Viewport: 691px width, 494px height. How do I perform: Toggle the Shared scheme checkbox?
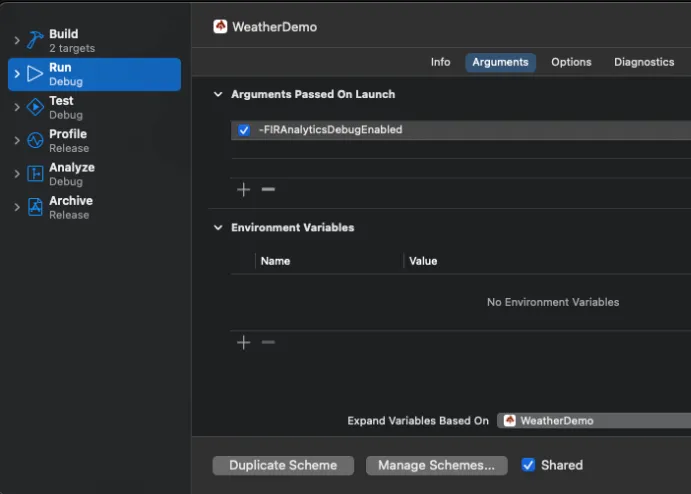tap(529, 465)
